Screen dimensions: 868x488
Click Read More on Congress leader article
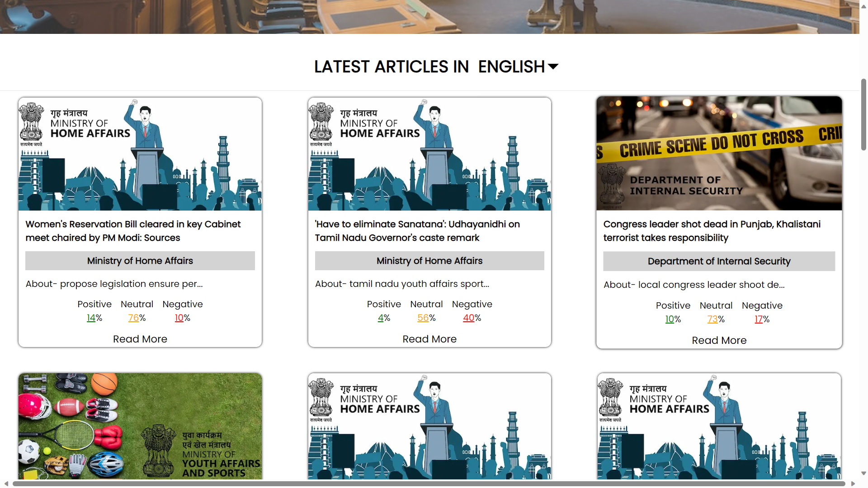[719, 340]
